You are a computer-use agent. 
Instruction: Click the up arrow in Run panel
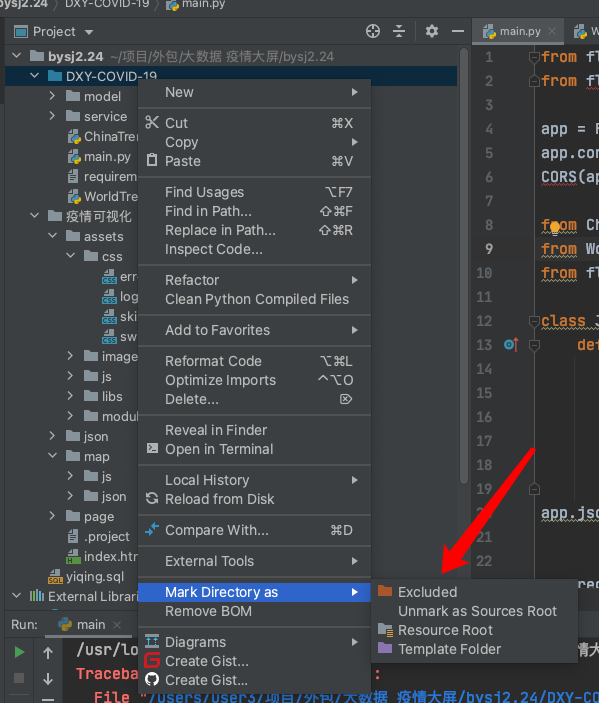click(x=48, y=653)
